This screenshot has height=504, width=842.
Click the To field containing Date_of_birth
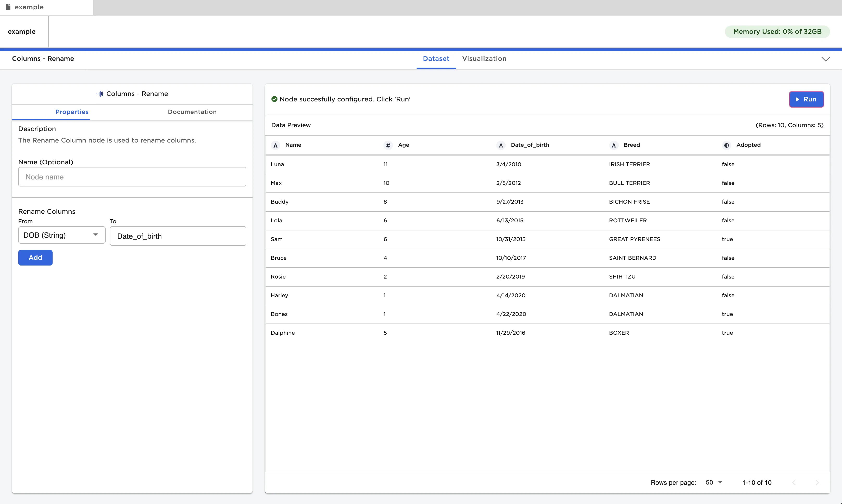click(x=178, y=236)
